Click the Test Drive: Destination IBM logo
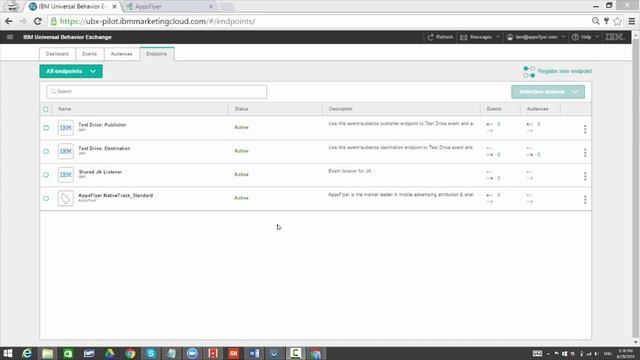 click(x=66, y=151)
